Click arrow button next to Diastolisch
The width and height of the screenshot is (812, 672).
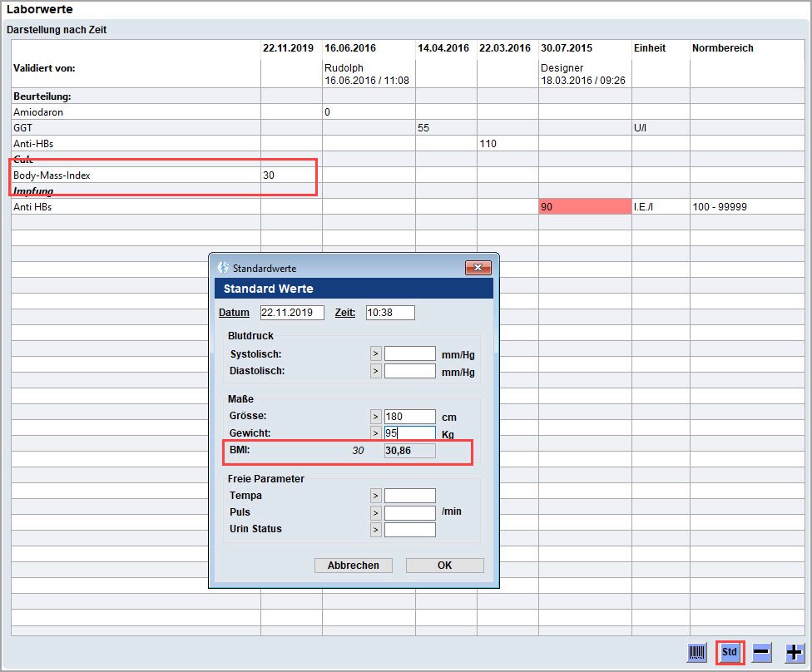point(375,371)
